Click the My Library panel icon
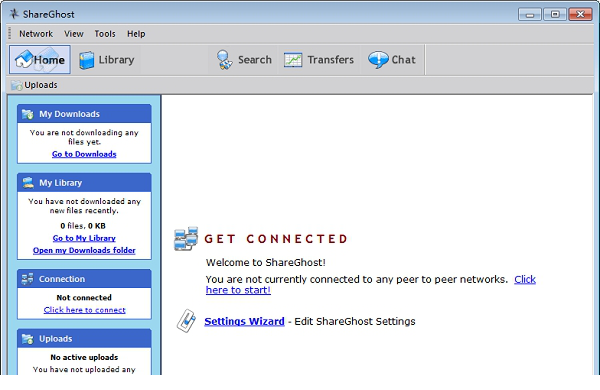This screenshot has height=390, width=600. [28, 183]
